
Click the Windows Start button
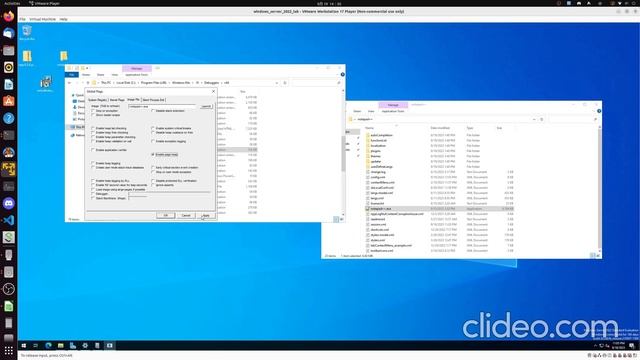point(24,346)
